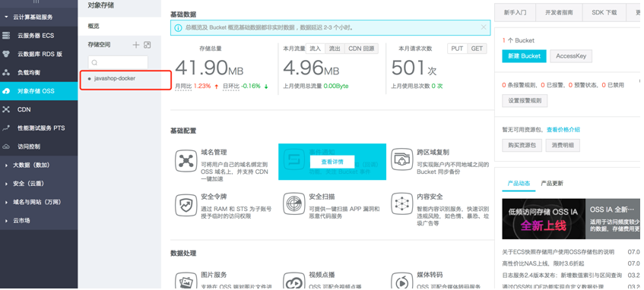Image resolution: width=644 pixels, height=290 pixels.
Task: Close the blue info notification banner
Action: [x=484, y=27]
